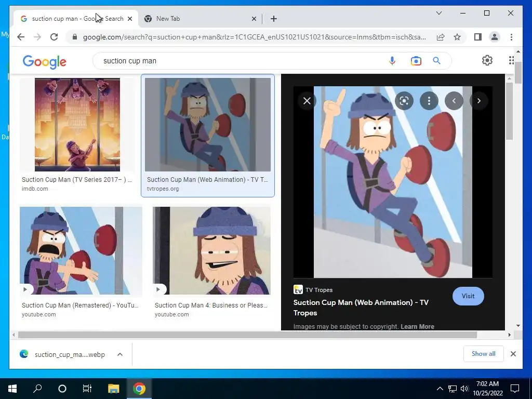
Task: Click the preview panel vertical scrollbar
Action: tap(509, 110)
